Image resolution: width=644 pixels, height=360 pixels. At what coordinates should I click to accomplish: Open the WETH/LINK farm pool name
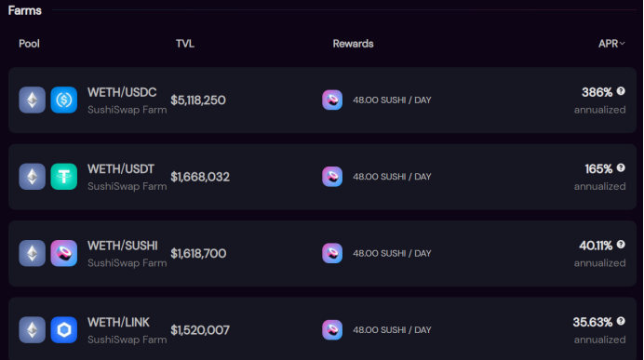118,323
